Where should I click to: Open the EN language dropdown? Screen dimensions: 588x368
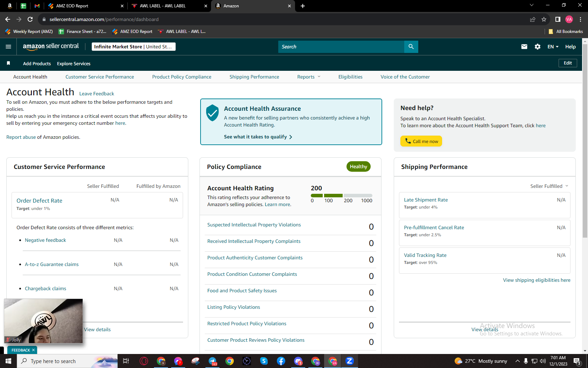tap(553, 47)
